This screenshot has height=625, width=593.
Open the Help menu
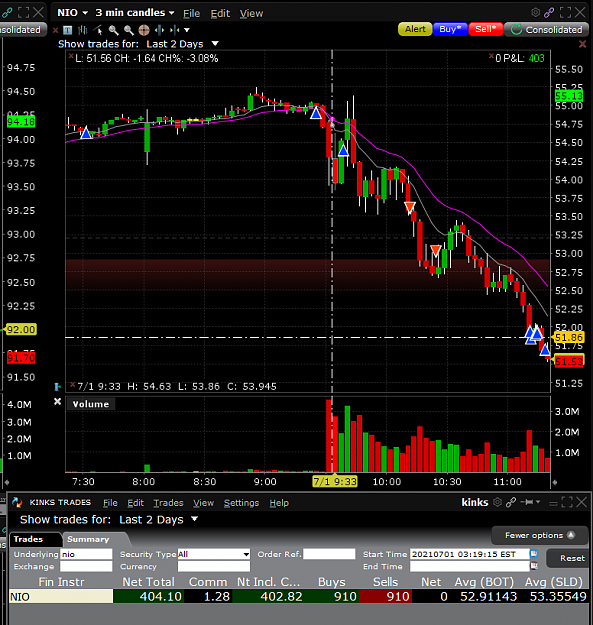(279, 503)
